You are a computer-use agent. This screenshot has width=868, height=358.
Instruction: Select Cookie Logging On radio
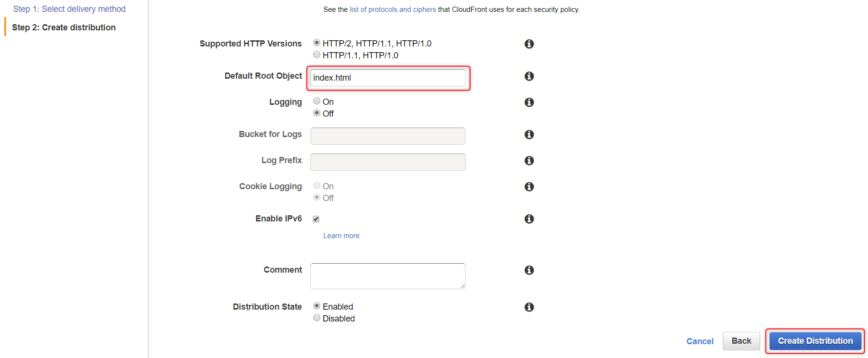pyautogui.click(x=317, y=185)
